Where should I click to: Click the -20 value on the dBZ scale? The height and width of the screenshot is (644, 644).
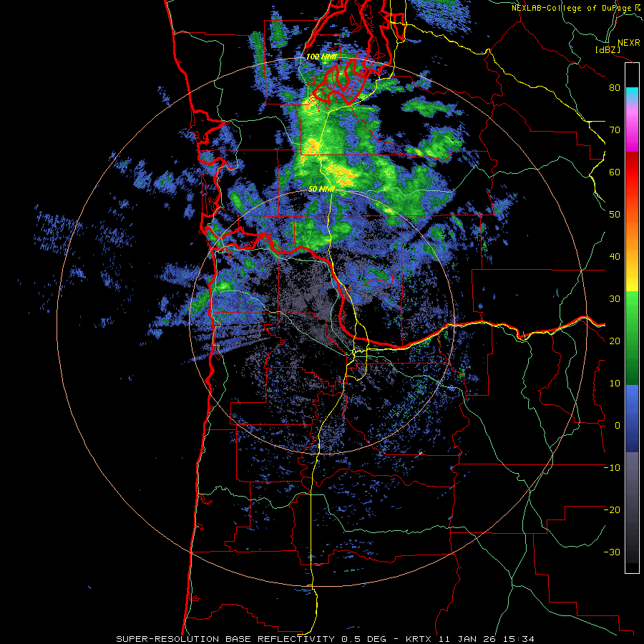[612, 509]
